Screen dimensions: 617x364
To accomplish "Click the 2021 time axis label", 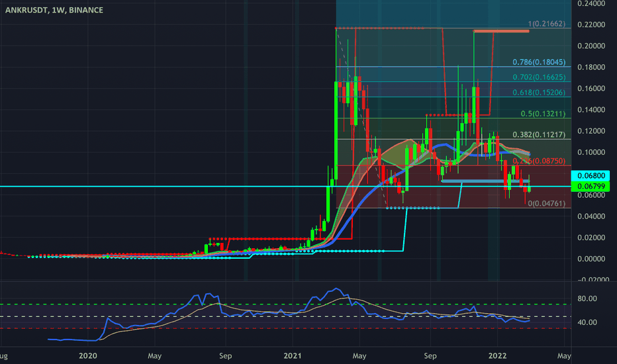I will click(x=293, y=356).
